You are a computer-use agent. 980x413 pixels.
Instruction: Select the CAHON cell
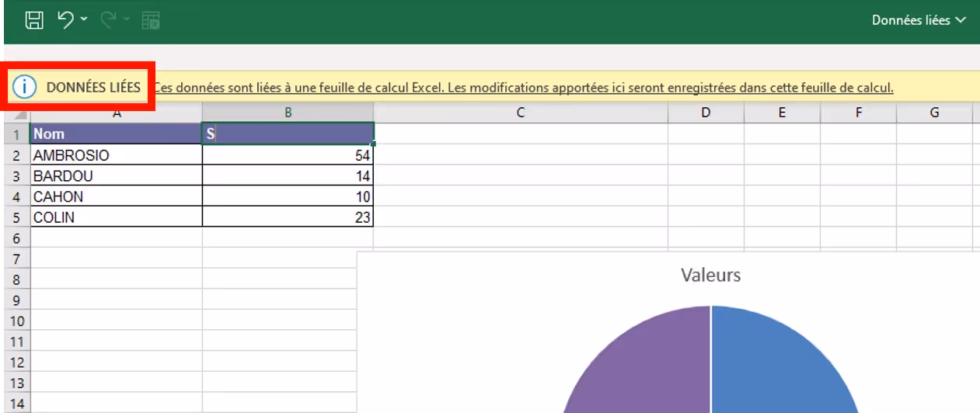[116, 197]
